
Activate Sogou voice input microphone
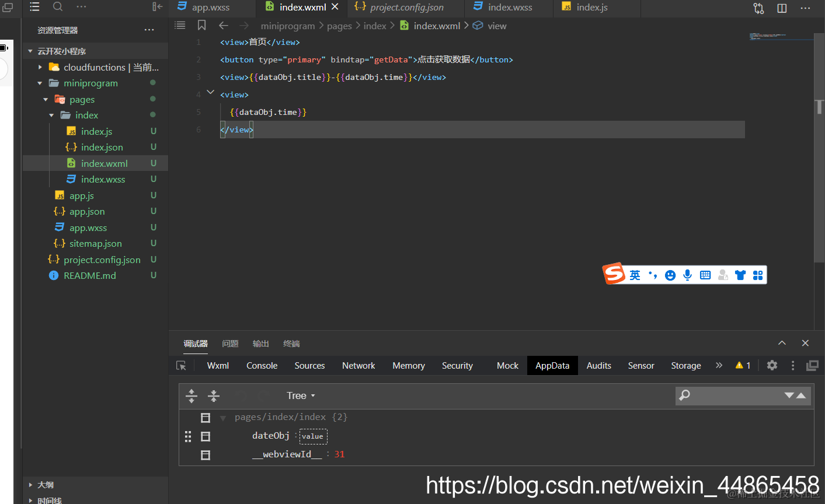point(688,275)
